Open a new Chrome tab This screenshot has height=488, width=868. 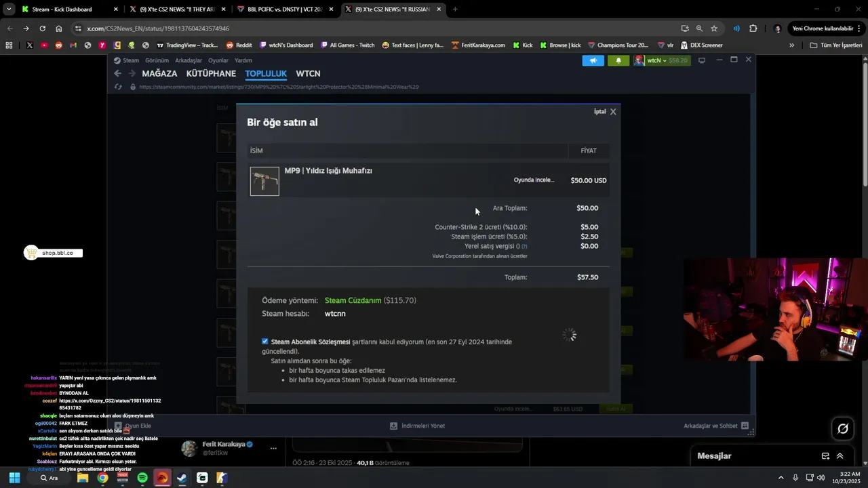[455, 9]
